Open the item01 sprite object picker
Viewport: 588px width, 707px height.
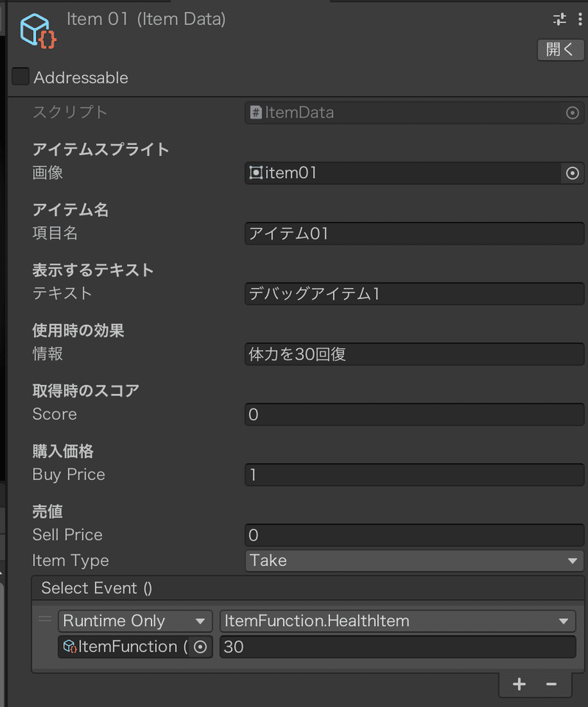[573, 173]
